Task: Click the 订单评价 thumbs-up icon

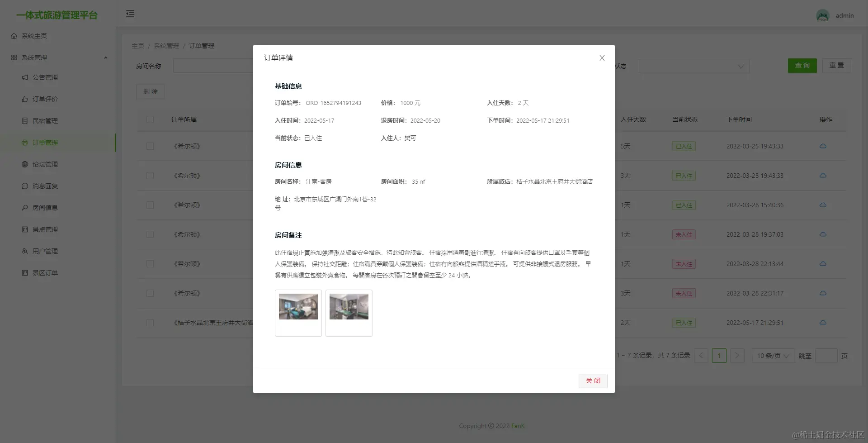Action: [x=25, y=99]
